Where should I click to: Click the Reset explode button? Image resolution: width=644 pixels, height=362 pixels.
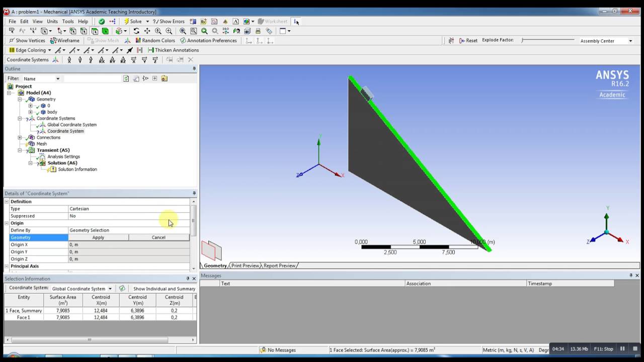pos(468,41)
